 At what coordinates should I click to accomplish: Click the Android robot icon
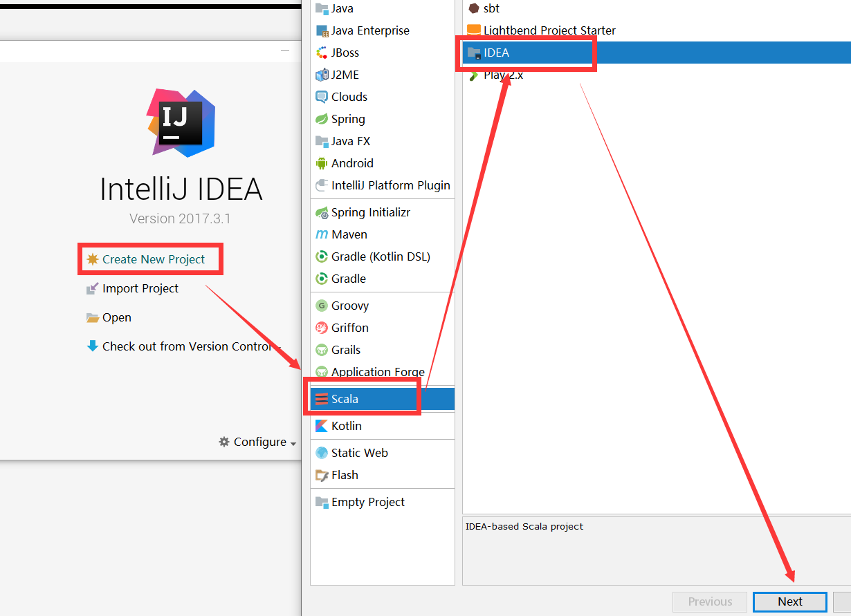322,163
